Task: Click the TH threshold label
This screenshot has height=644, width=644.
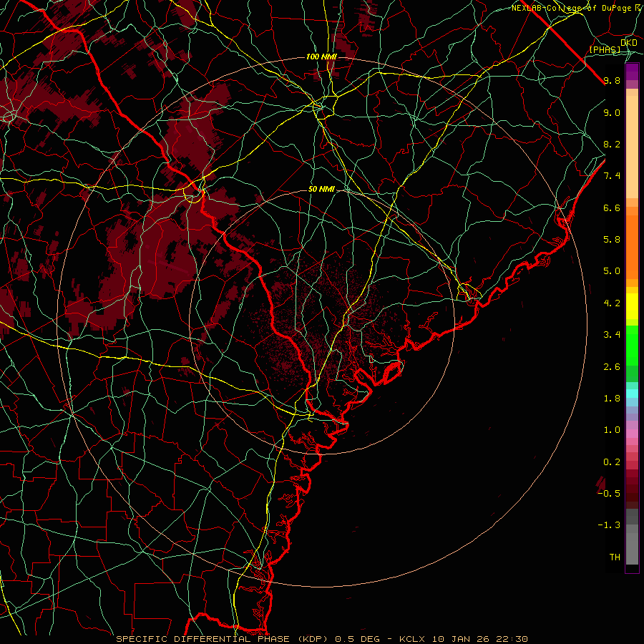Action: click(x=615, y=557)
